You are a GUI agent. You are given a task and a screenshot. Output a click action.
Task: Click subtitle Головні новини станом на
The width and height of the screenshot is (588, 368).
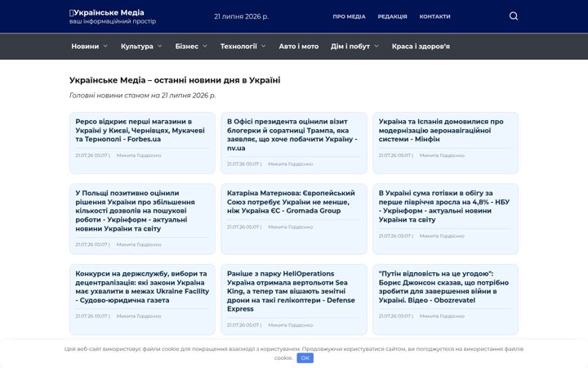click(x=142, y=96)
